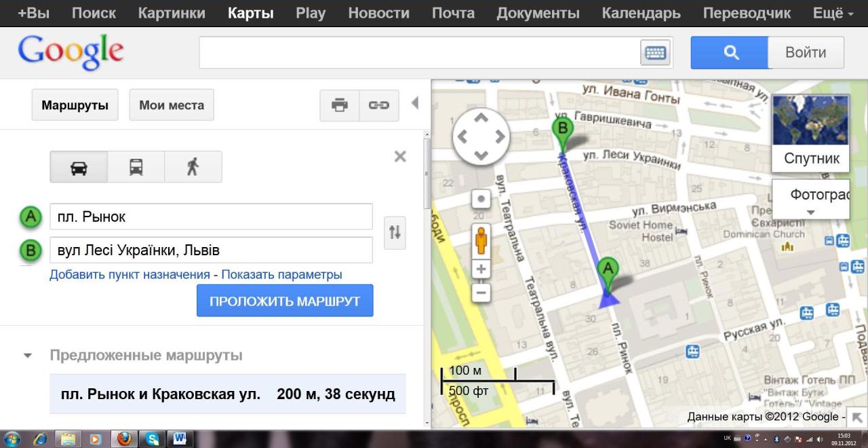Click the print icon button
Screen dimensions: 868x448
pos(340,105)
